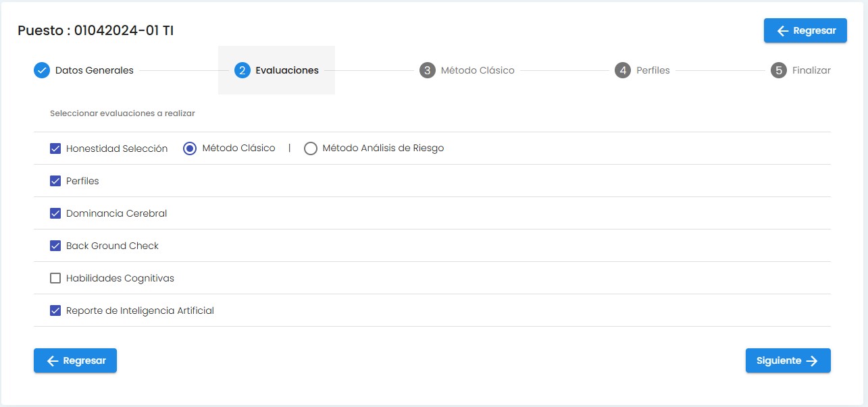Image resolution: width=868 pixels, height=407 pixels.
Task: Click step 2 Evaluaciones number circle
Action: [242, 70]
